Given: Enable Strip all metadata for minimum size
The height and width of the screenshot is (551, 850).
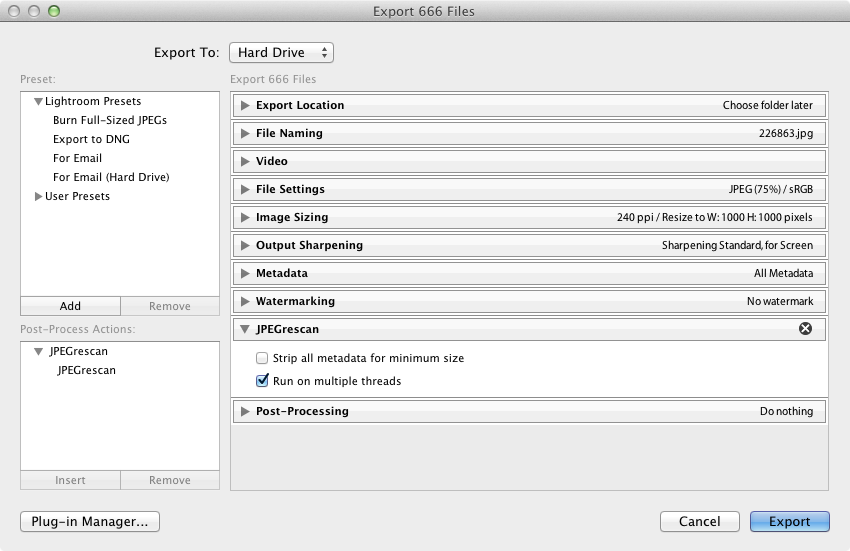Looking at the screenshot, I should tap(262, 358).
